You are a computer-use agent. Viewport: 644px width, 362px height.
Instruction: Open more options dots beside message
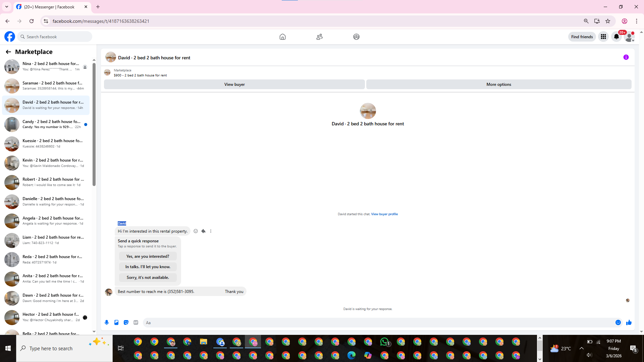click(211, 231)
